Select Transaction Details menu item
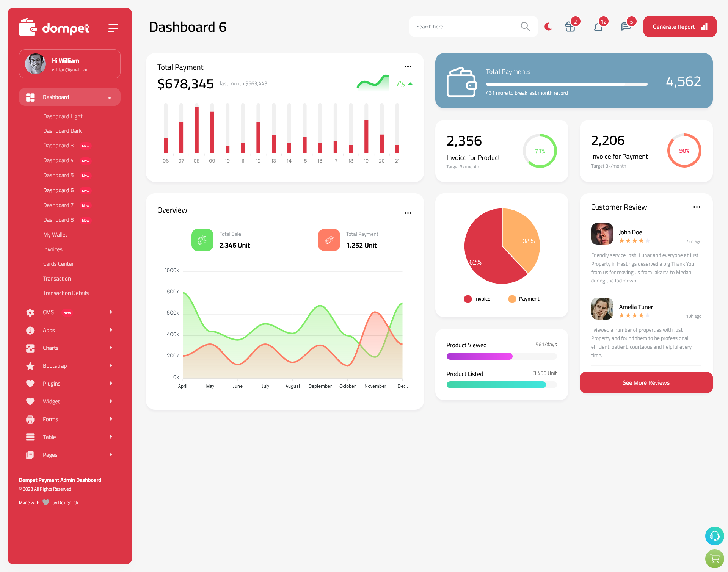Image resolution: width=728 pixels, height=572 pixels. point(66,293)
